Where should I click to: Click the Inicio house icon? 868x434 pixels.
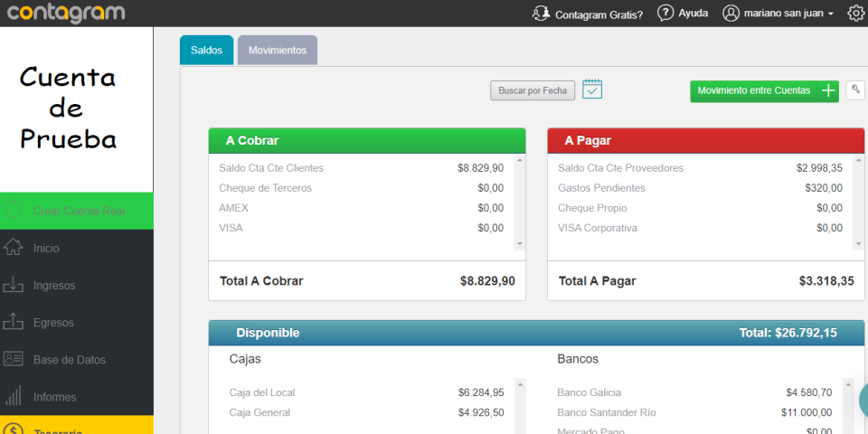coord(14,248)
